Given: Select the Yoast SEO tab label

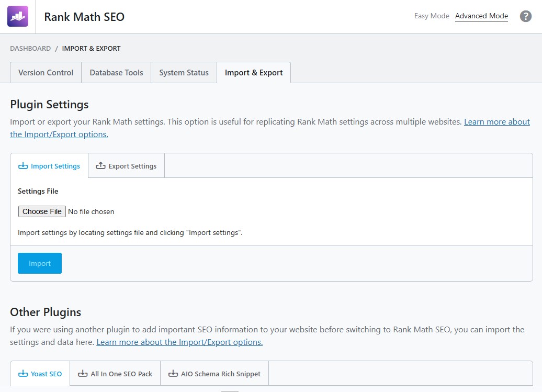Looking at the screenshot, I should (47, 374).
